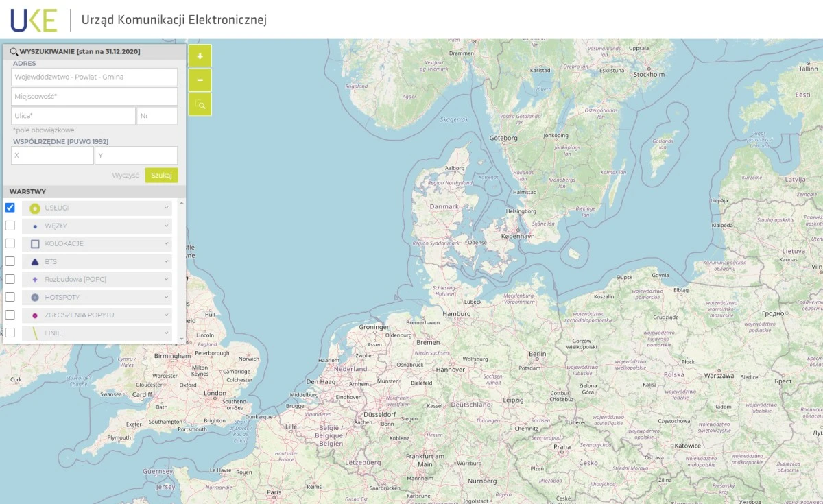Screen dimensions: 823x504
Task: Click the BTS triangle layer icon
Action: click(x=35, y=262)
